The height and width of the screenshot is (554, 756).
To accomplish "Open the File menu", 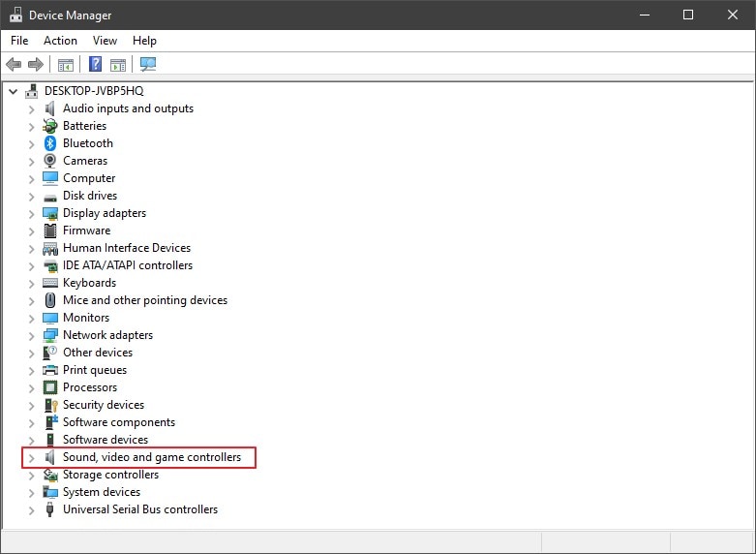I will pyautogui.click(x=19, y=41).
